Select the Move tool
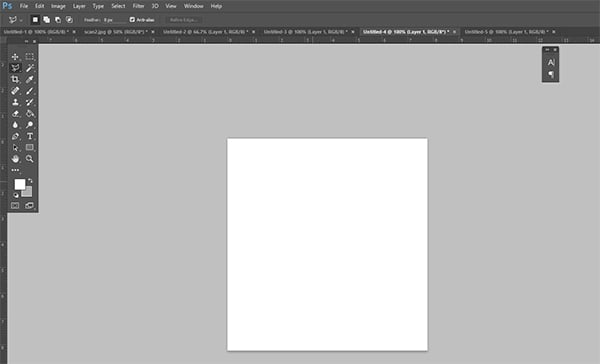Image resolution: width=600 pixels, height=364 pixels. 15,57
